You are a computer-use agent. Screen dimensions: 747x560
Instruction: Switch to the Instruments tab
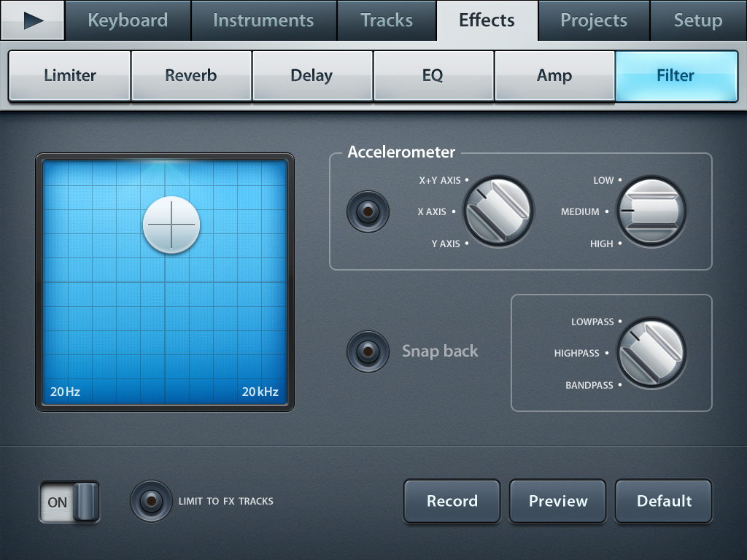263,20
